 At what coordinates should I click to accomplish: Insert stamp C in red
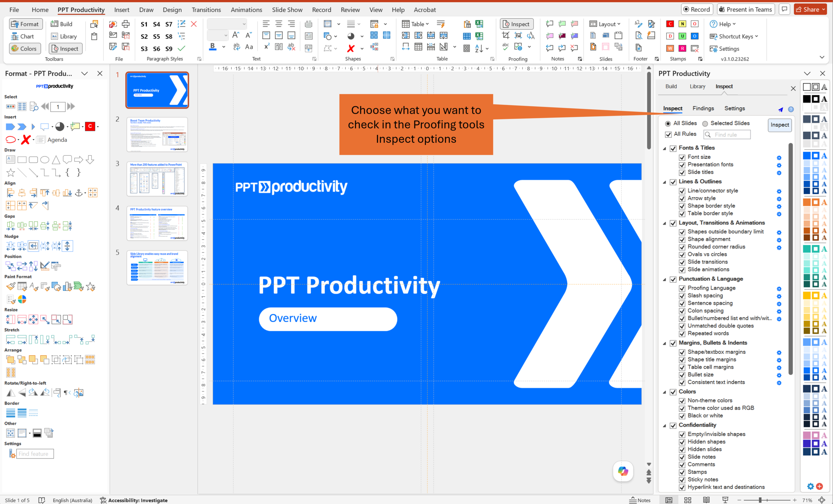pyautogui.click(x=670, y=24)
